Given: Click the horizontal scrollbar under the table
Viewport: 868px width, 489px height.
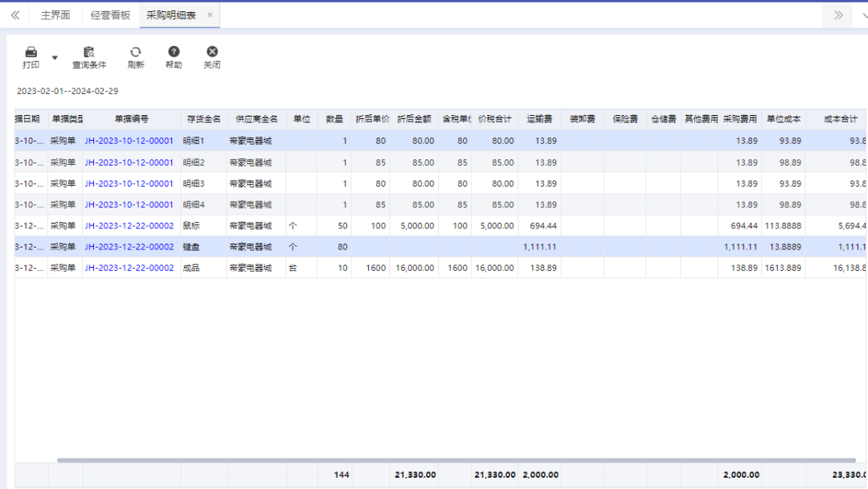Looking at the screenshot, I should [457, 460].
